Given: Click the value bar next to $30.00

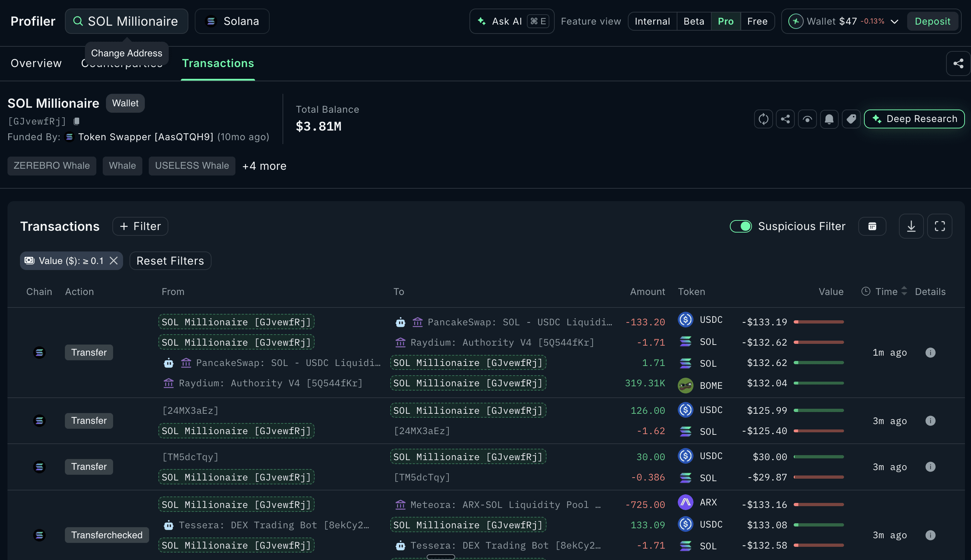Looking at the screenshot, I should (819, 457).
